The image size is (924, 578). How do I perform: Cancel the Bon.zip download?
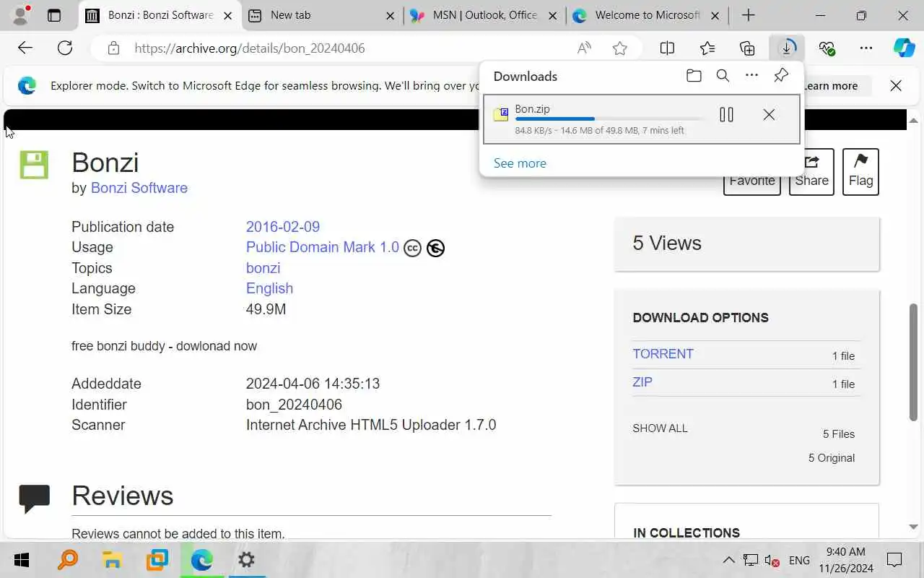coord(769,115)
